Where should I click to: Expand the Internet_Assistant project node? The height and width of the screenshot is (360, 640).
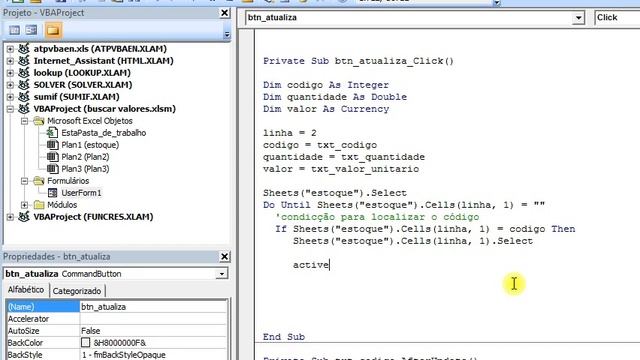click(x=10, y=61)
